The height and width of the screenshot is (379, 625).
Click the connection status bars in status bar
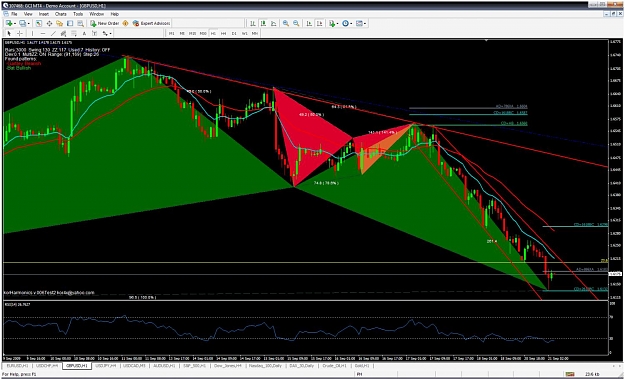571,374
